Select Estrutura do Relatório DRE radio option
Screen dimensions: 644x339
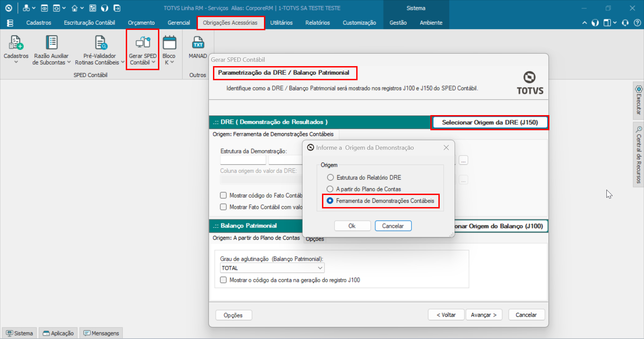point(330,177)
